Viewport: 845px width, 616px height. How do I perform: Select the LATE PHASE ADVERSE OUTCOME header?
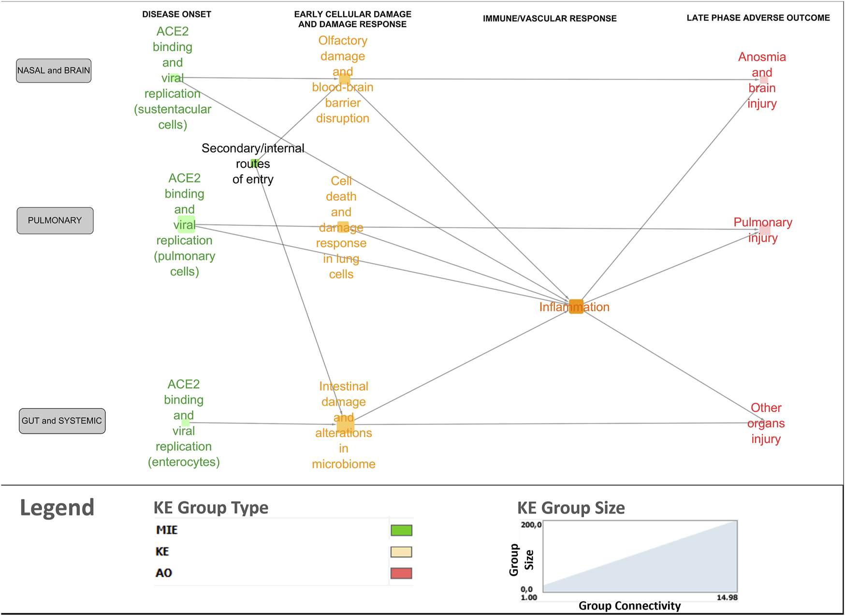[x=758, y=18]
